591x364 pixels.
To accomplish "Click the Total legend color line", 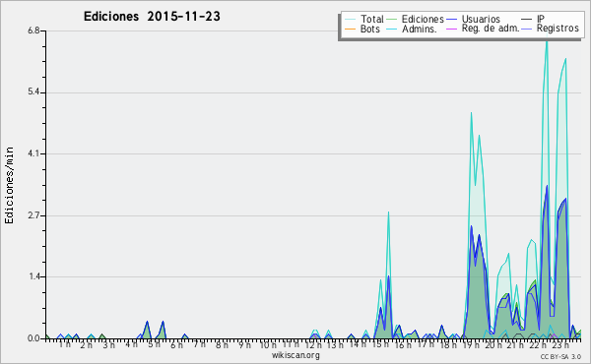I will point(350,20).
